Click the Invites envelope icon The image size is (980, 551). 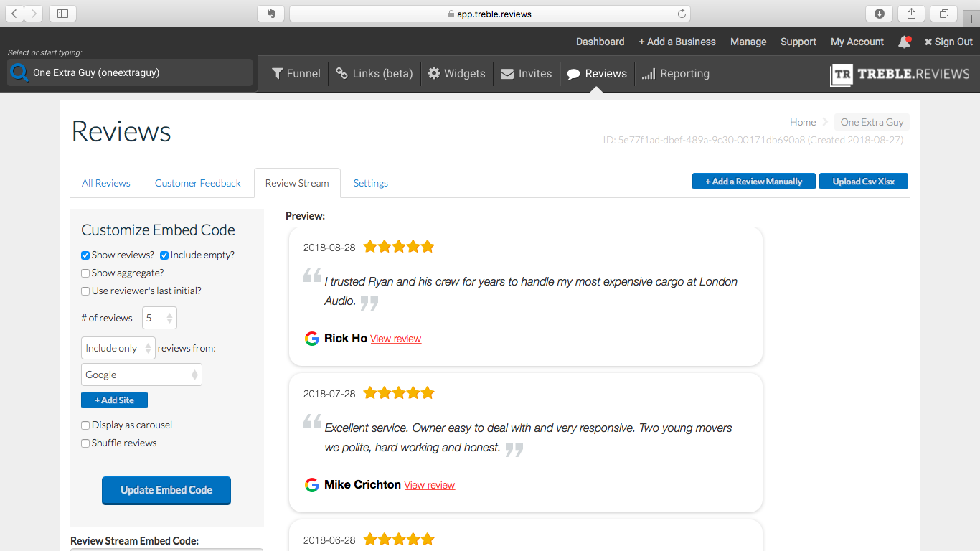click(507, 74)
